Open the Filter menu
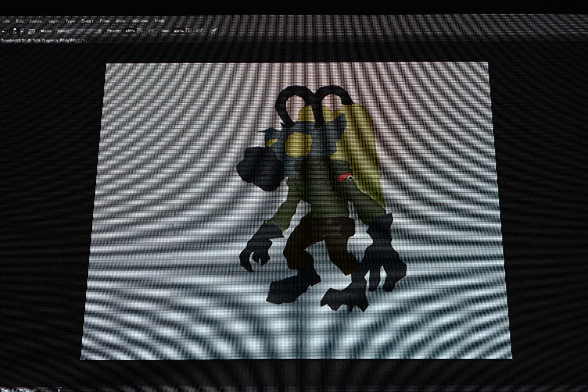The height and width of the screenshot is (392, 588). pos(105,21)
